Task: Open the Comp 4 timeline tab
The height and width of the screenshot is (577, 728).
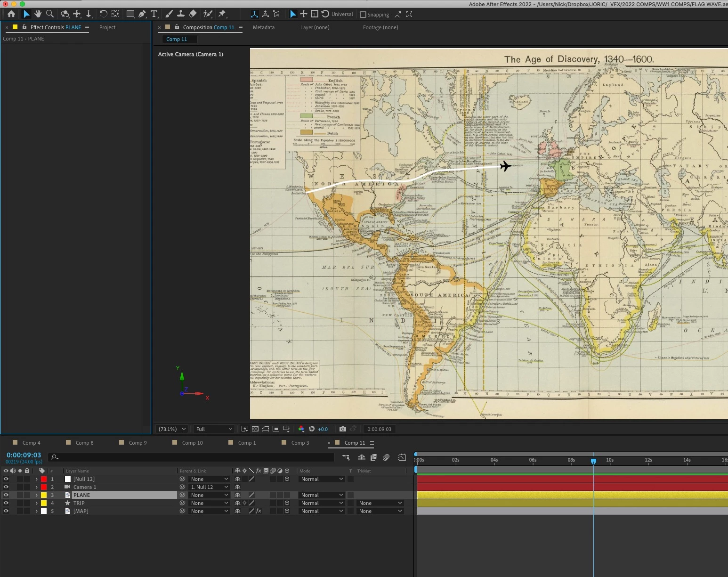Action: [31, 443]
